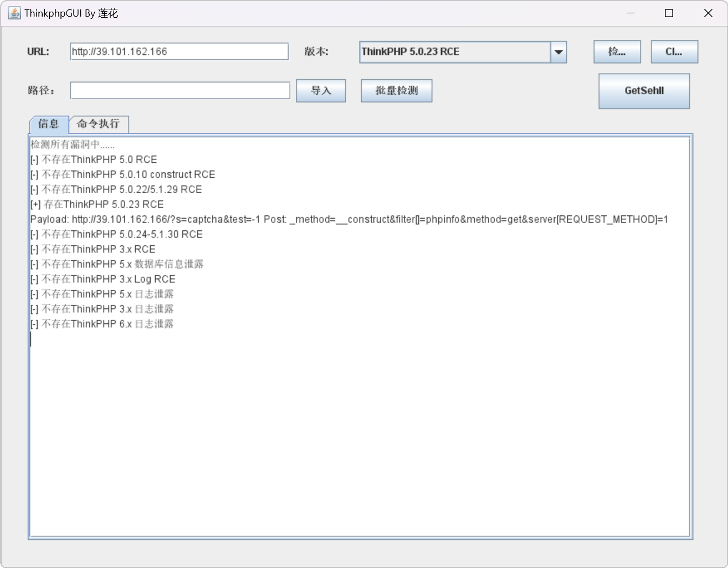
Task: Click the '[+] 存在ThinkPHP 5.0.23 RCE' line
Action: (97, 204)
